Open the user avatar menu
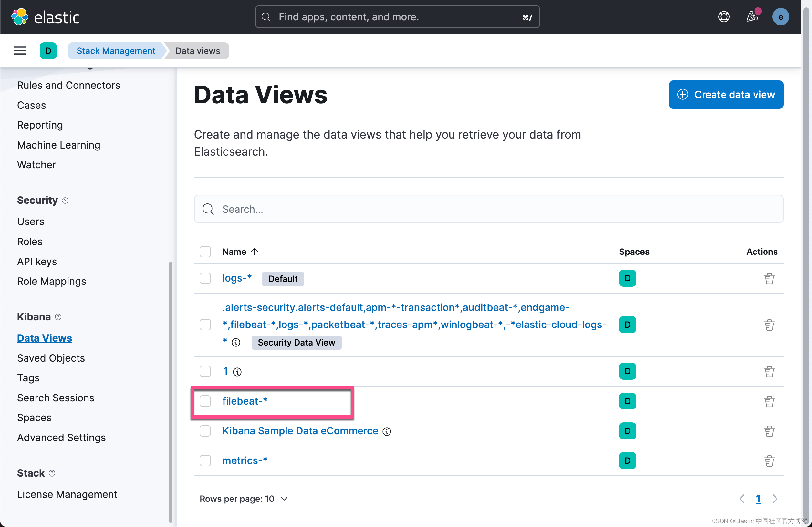The height and width of the screenshot is (527, 812). pos(780,17)
